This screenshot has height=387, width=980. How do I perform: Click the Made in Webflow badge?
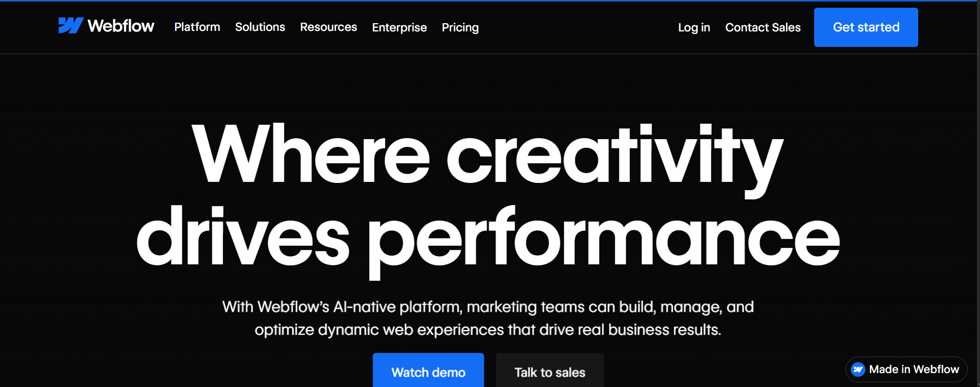906,369
